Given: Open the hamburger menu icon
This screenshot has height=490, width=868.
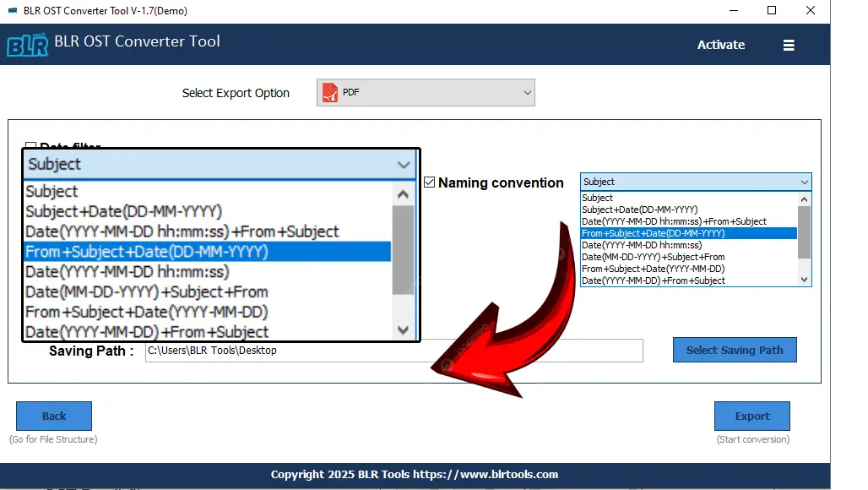Looking at the screenshot, I should pos(789,46).
